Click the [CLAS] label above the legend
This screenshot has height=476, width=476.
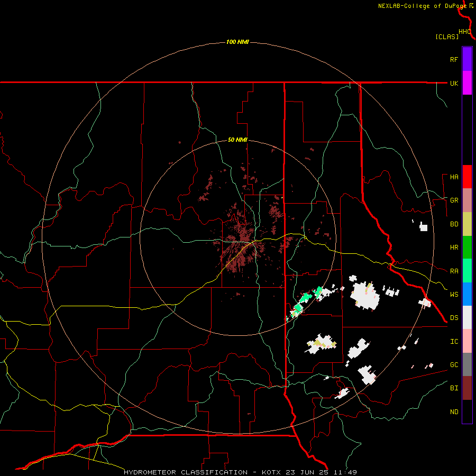pyautogui.click(x=447, y=37)
